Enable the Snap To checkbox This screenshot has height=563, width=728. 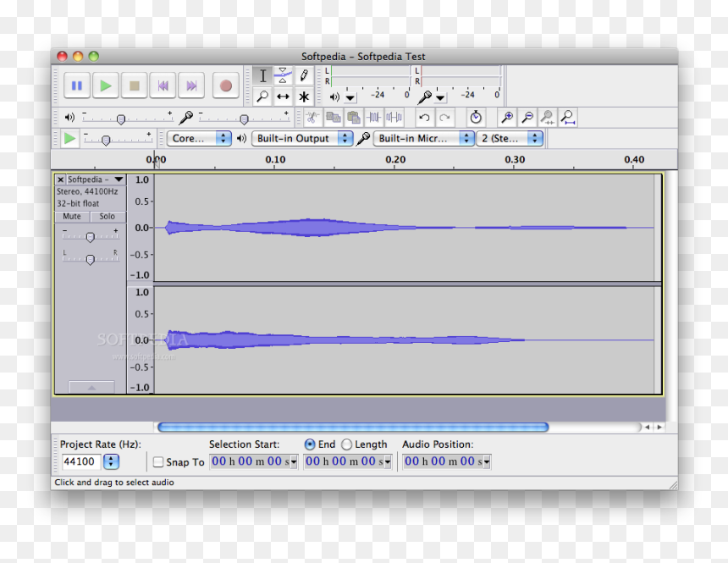[x=158, y=462]
